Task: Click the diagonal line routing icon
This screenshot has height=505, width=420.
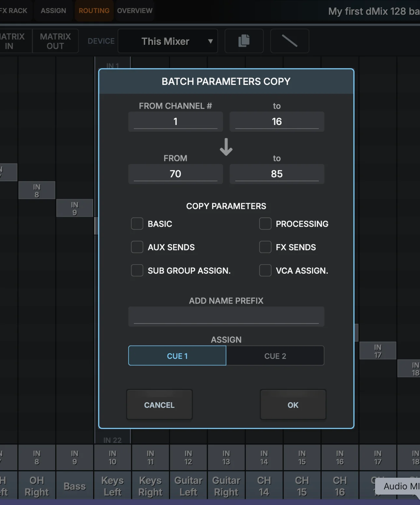Action: click(x=289, y=41)
